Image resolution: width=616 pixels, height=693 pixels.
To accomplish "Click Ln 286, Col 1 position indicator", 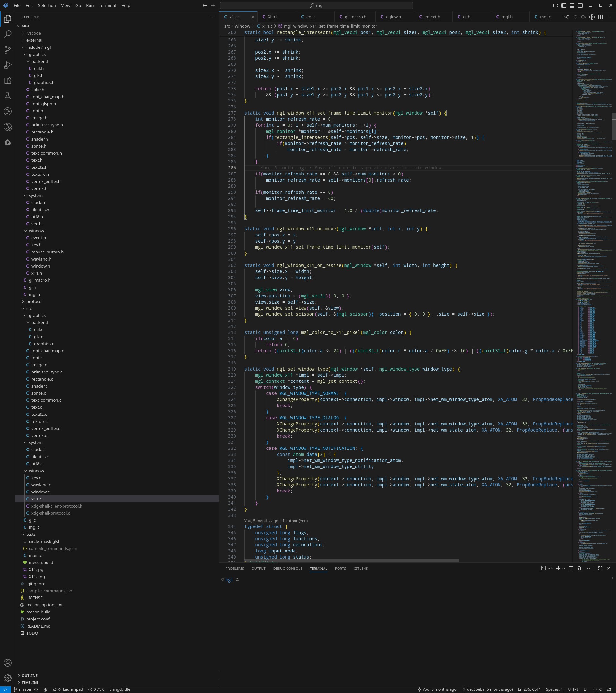I will click(x=529, y=689).
